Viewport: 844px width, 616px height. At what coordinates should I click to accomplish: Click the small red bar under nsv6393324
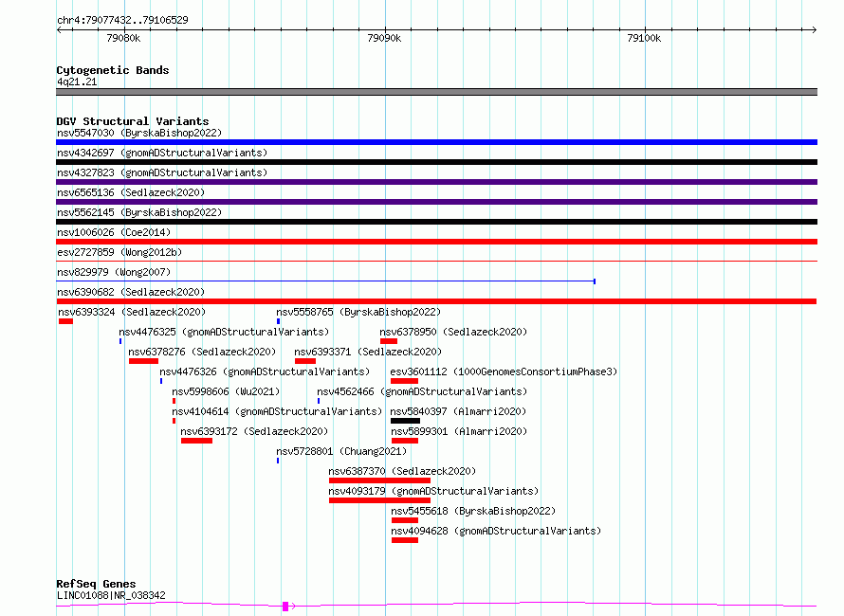coord(65,321)
